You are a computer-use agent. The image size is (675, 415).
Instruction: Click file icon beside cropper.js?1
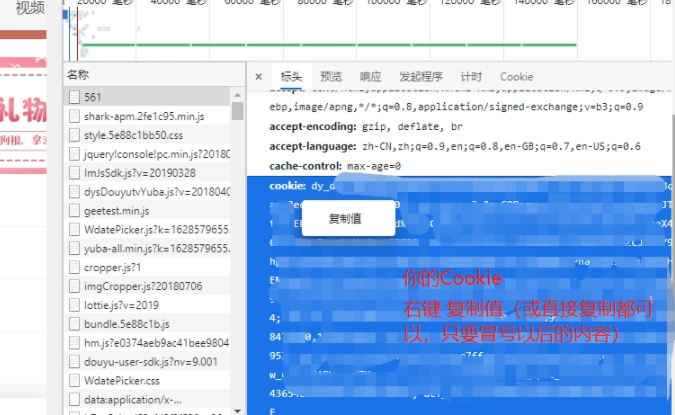click(x=74, y=267)
